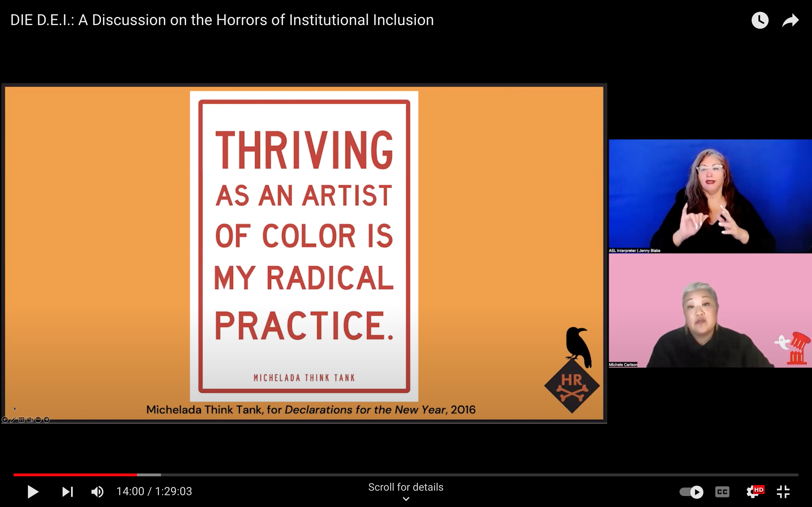Click the Michele Carlson speaker pane

tap(710, 310)
